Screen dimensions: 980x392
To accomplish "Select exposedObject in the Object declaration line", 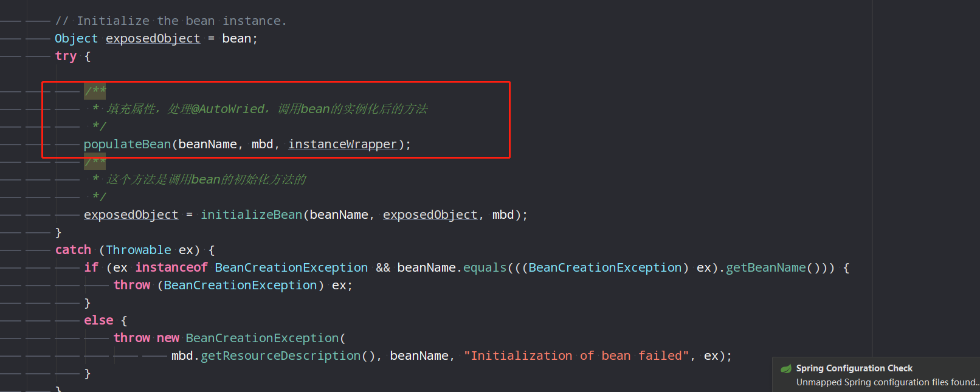I will tap(153, 38).
